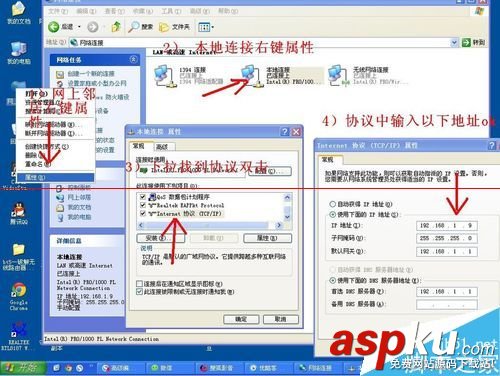The image size is (500, 376).
Task: Choose 属性(R) in the context menu
Action: 55,177
